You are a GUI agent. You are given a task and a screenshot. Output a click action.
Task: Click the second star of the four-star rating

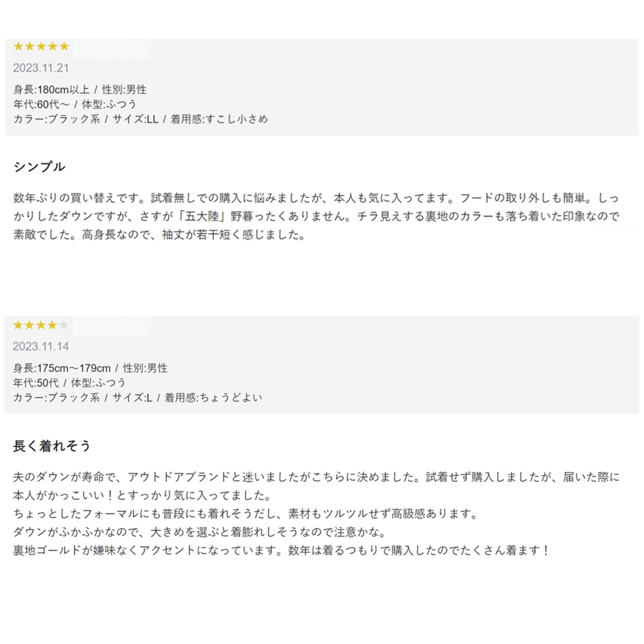pyautogui.click(x=30, y=326)
